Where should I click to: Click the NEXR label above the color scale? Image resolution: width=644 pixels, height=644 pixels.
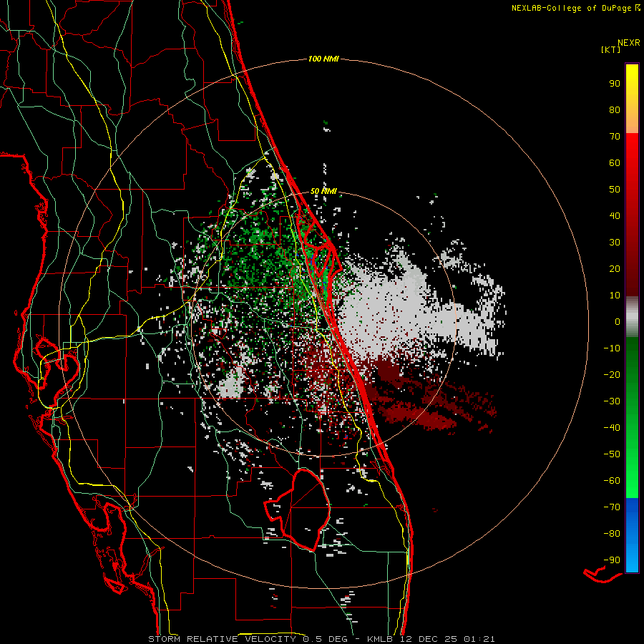628,43
